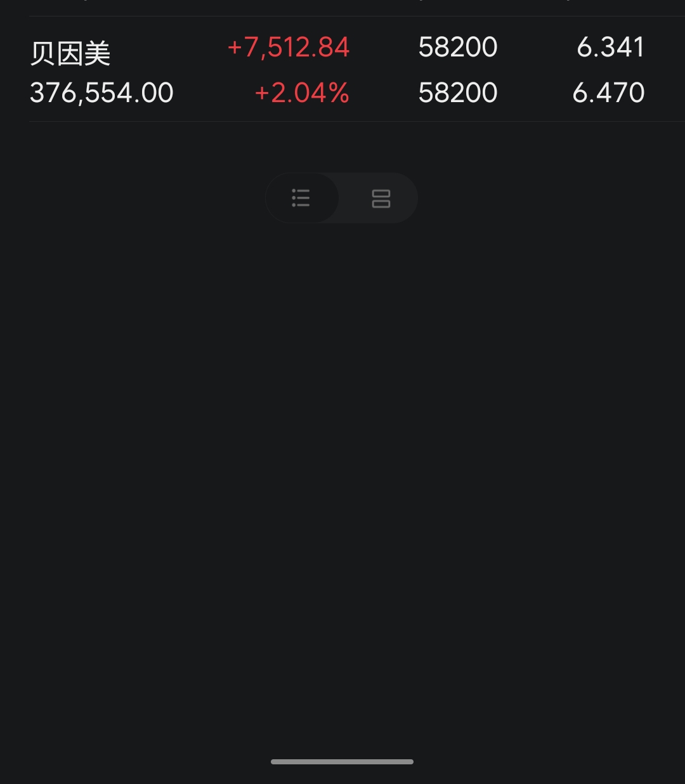Screen dimensions: 685x784
Task: Expand the 贝因美 position row details
Action: (342, 70)
